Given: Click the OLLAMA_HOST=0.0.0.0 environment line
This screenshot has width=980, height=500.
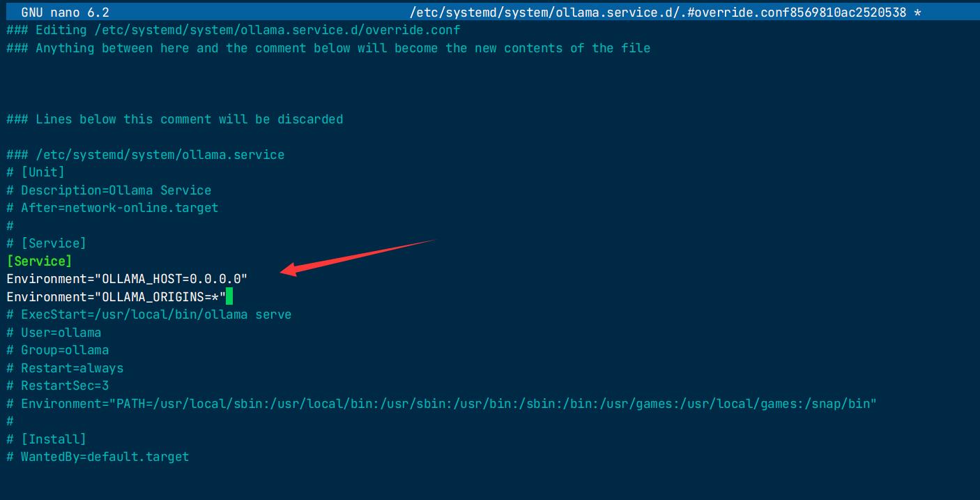Looking at the screenshot, I should (x=127, y=279).
